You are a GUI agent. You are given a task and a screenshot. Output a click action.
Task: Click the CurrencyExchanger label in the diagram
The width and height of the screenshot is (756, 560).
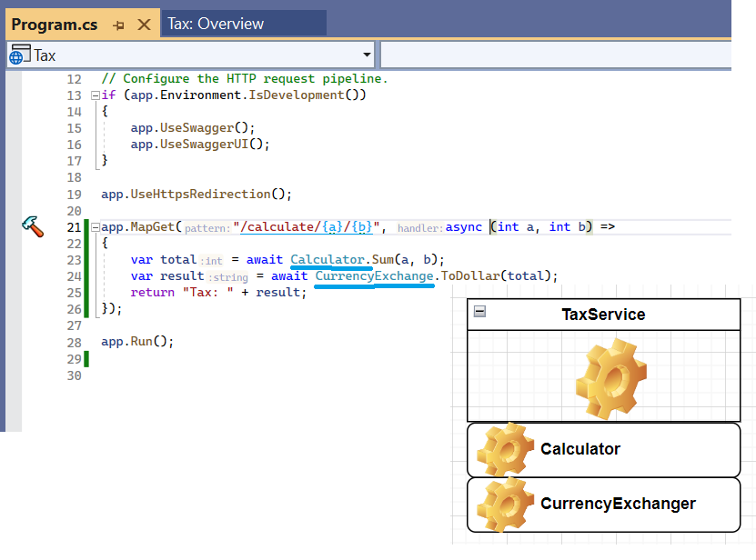(617, 504)
